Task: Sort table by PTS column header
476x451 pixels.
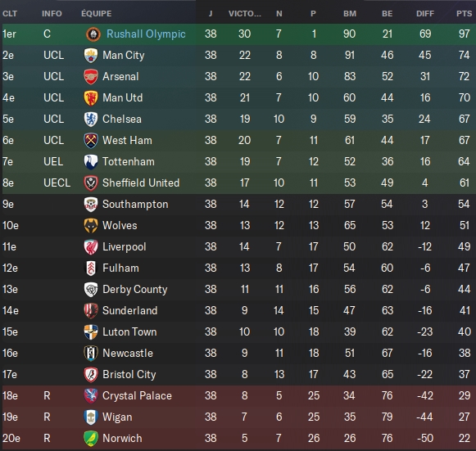Action: pos(465,14)
